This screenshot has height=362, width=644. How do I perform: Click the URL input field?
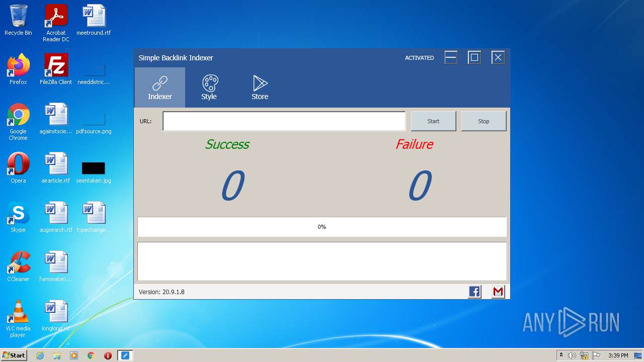[284, 121]
